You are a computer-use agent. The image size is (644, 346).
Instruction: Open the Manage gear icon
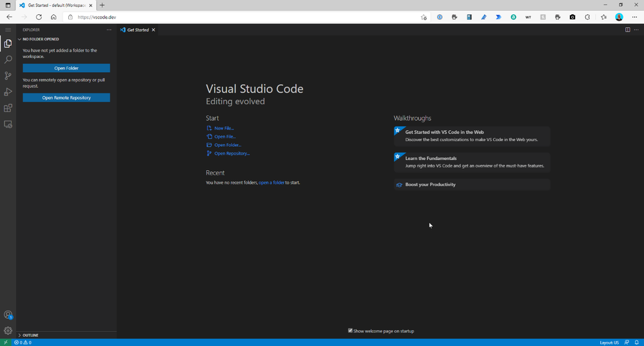(x=8, y=331)
